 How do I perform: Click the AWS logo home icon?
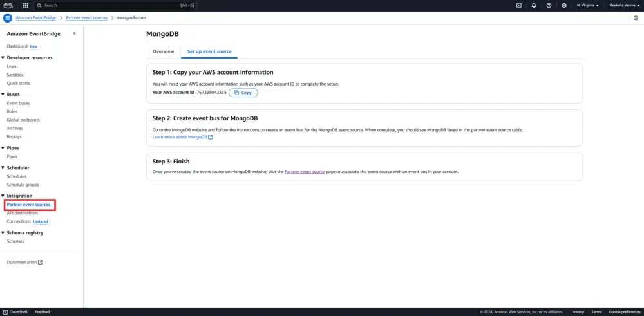pos(8,5)
